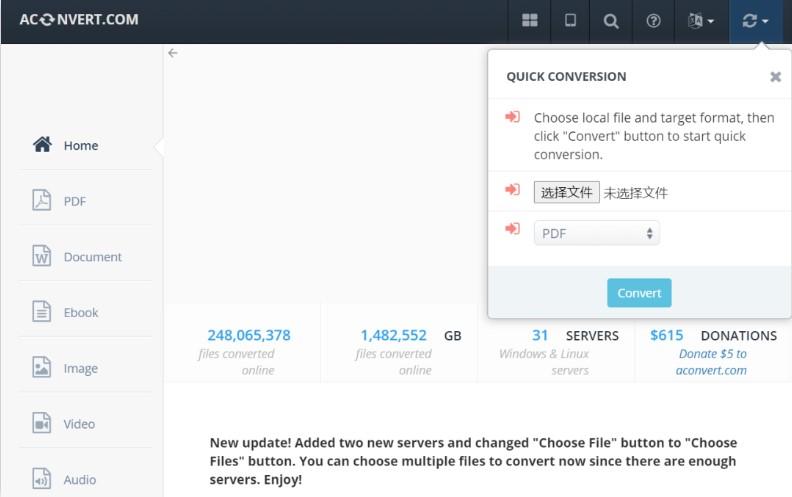Open the grid apps icon in header

coord(529,20)
